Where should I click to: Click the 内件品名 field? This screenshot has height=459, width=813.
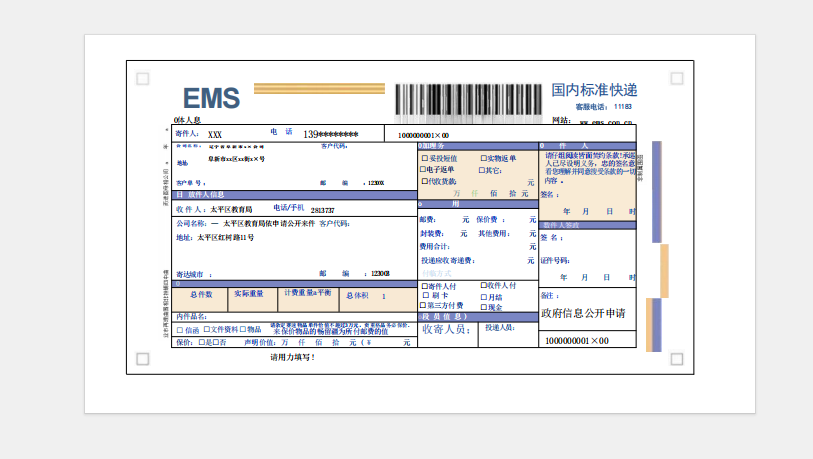click(x=295, y=316)
